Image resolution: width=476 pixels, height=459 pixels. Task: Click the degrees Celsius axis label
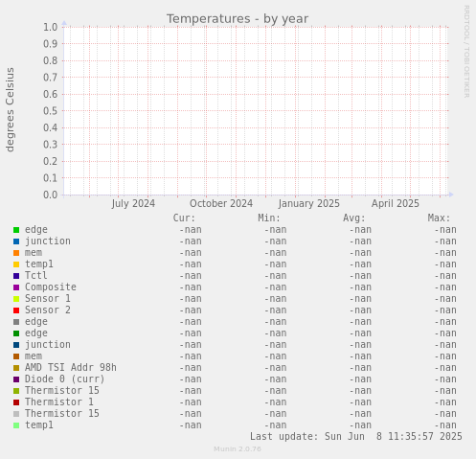pos(10,109)
